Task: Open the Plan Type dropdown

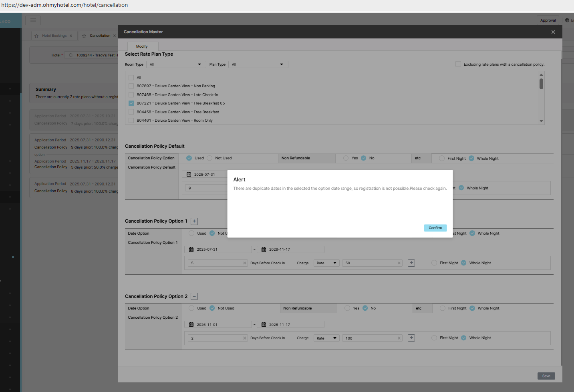Action: tap(258, 64)
